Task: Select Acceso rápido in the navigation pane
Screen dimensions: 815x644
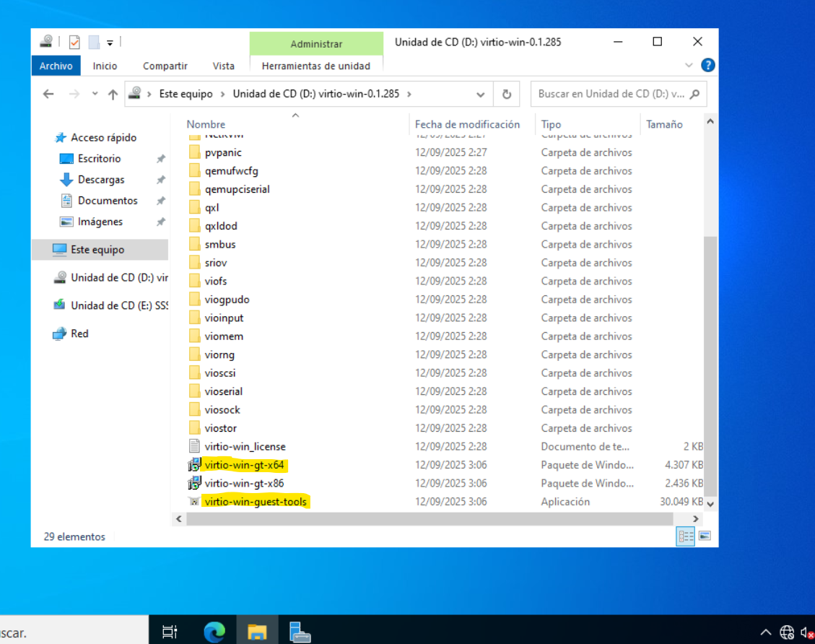Action: click(x=103, y=138)
